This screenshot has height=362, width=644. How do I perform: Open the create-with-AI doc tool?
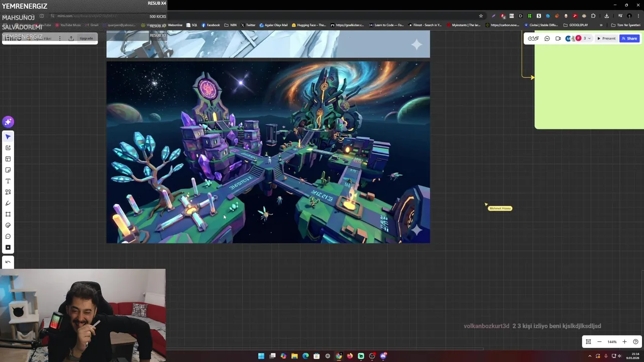click(8, 148)
